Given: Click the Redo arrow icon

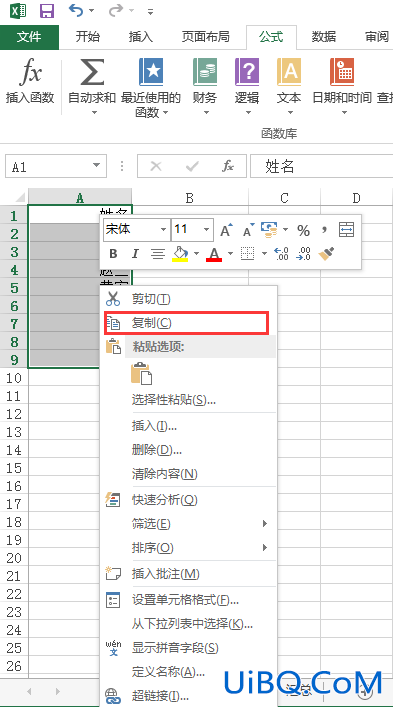Looking at the screenshot, I should [x=115, y=10].
